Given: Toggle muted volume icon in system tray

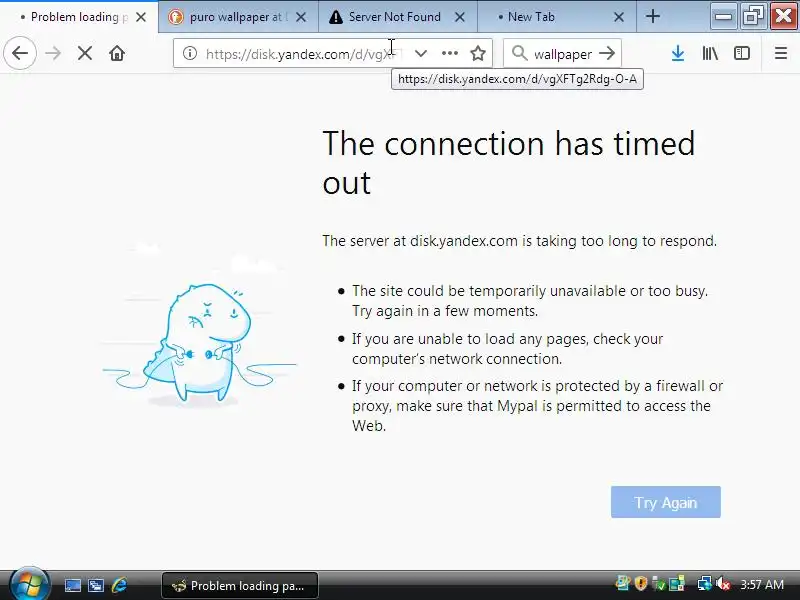Looking at the screenshot, I should pyautogui.click(x=723, y=584).
